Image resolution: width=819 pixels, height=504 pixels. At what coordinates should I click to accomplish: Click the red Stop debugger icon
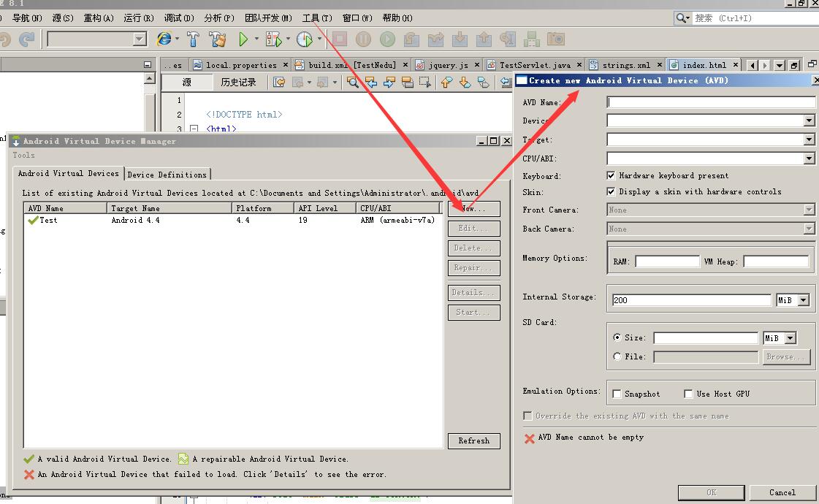pyautogui.click(x=340, y=39)
